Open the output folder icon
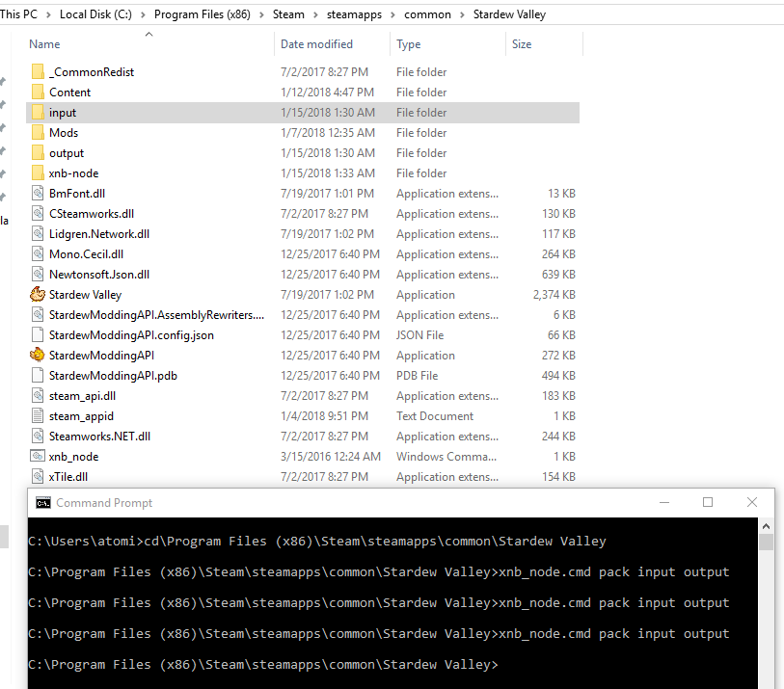Image resolution: width=784 pixels, height=689 pixels. pos(37,152)
